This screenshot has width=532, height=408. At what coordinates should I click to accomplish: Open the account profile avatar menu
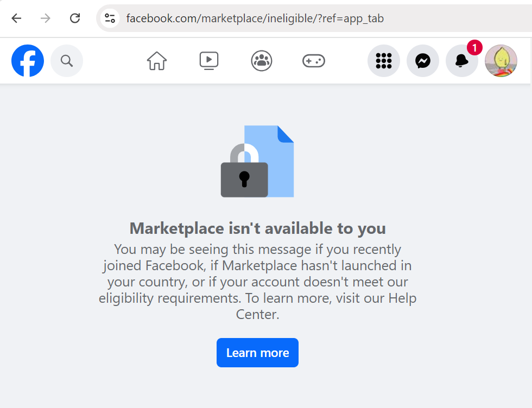click(x=501, y=61)
